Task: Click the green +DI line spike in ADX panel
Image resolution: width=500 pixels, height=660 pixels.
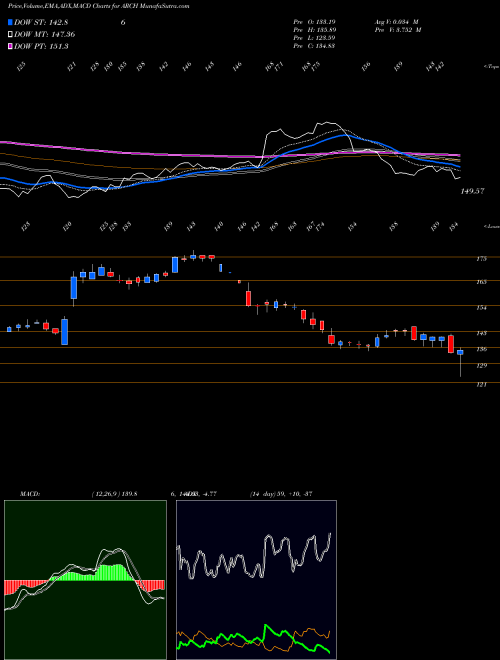Action: pos(266,626)
